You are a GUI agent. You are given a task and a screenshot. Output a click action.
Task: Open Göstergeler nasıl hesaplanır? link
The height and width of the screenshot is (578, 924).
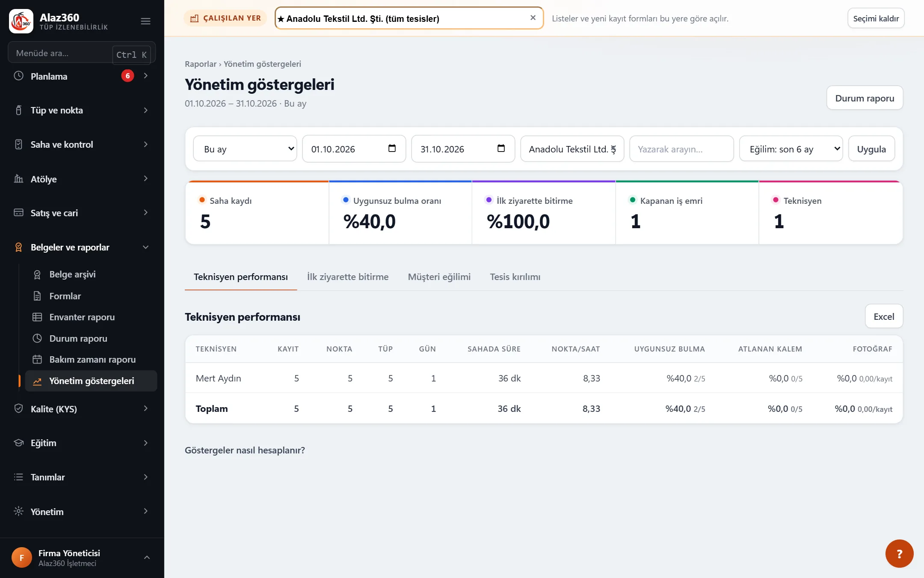(245, 450)
